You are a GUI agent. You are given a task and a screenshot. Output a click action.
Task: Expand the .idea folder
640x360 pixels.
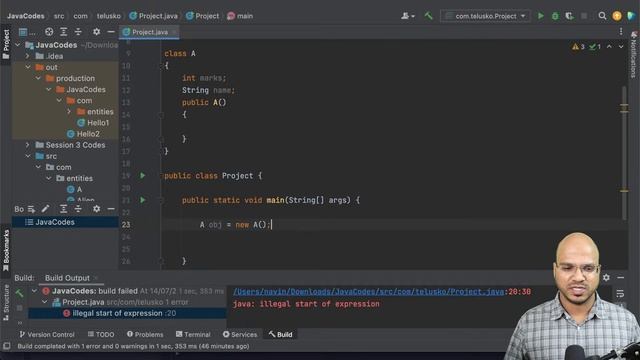(x=28, y=56)
